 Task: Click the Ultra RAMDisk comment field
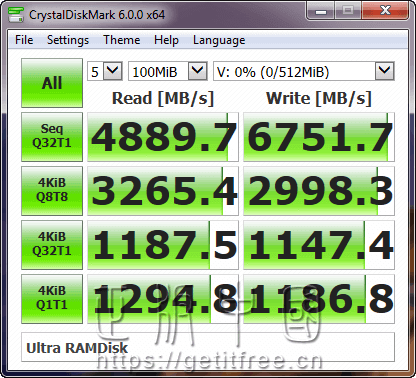[x=208, y=347]
